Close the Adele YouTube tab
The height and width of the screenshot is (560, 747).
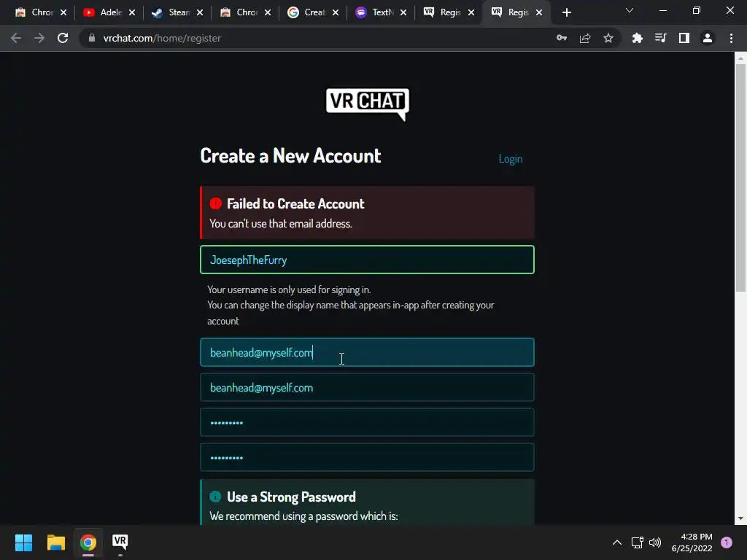tap(132, 12)
